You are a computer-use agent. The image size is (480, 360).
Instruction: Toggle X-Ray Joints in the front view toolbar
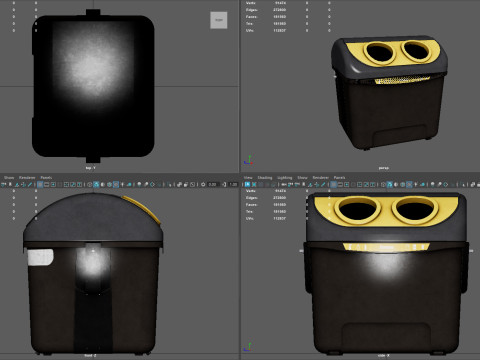tap(193, 184)
